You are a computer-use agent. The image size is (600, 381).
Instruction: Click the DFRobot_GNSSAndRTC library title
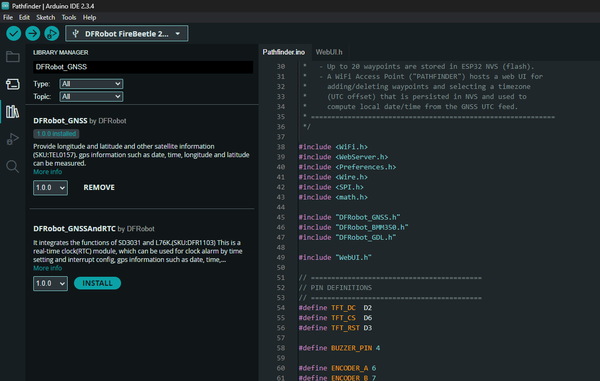pyautogui.click(x=74, y=228)
